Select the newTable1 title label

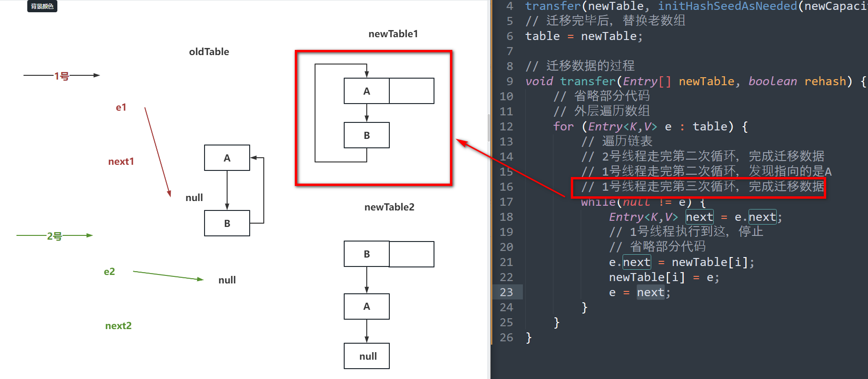tap(393, 34)
